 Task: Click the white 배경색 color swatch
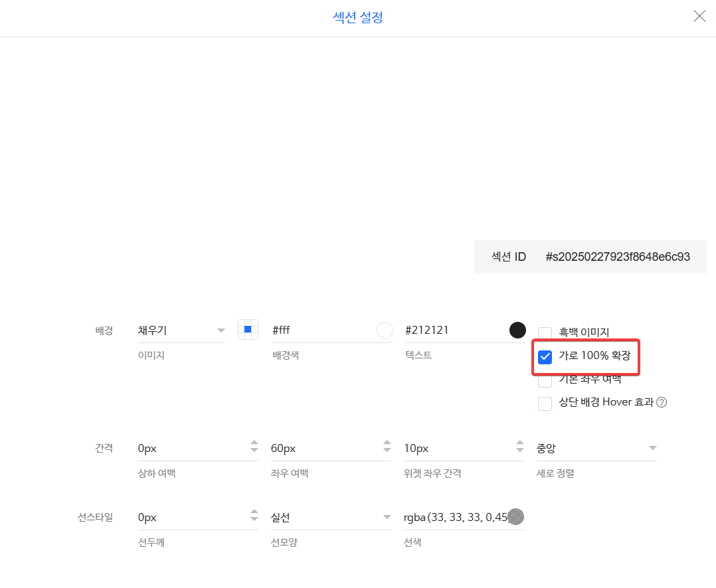click(385, 330)
